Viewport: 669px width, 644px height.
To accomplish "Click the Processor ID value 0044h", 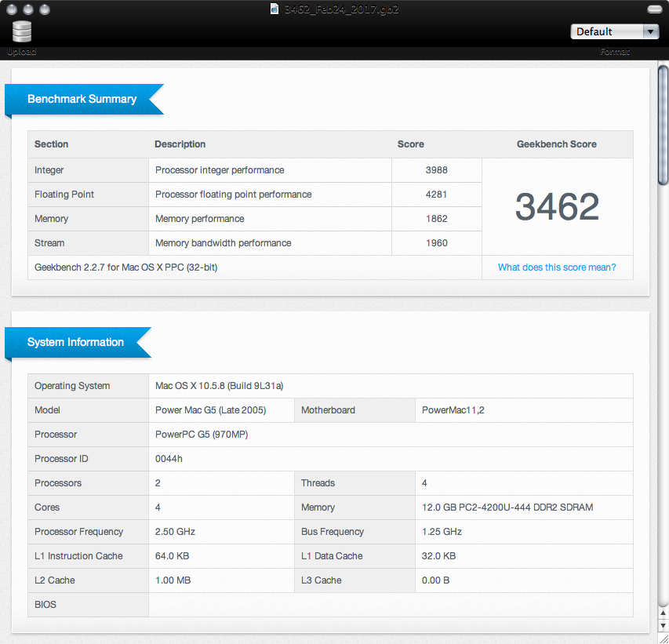I will coord(169,459).
